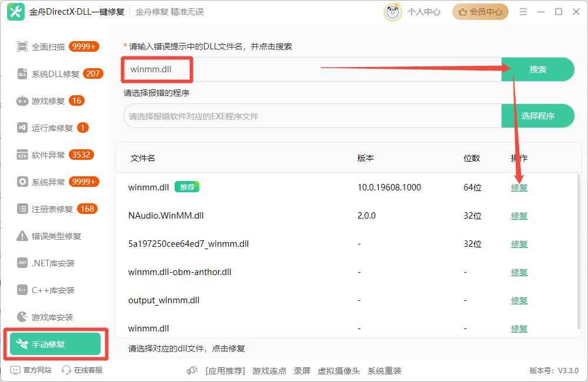Select the 全面扫描 full scan icon

[x=22, y=46]
